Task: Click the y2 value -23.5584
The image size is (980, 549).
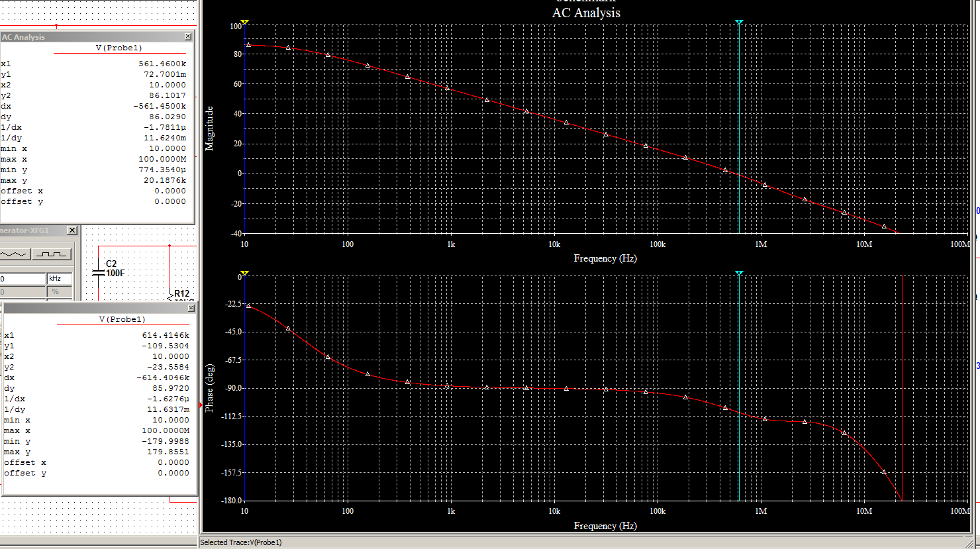Action: point(168,367)
